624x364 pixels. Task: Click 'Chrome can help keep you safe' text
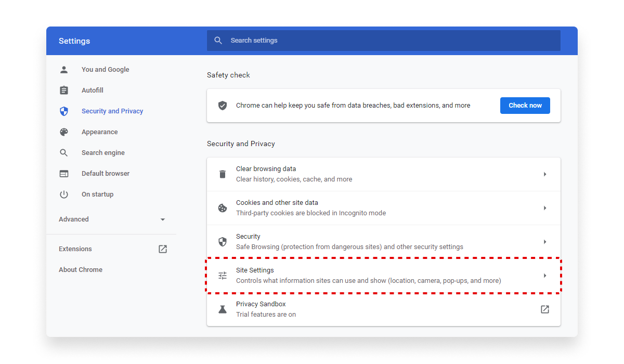point(353,105)
